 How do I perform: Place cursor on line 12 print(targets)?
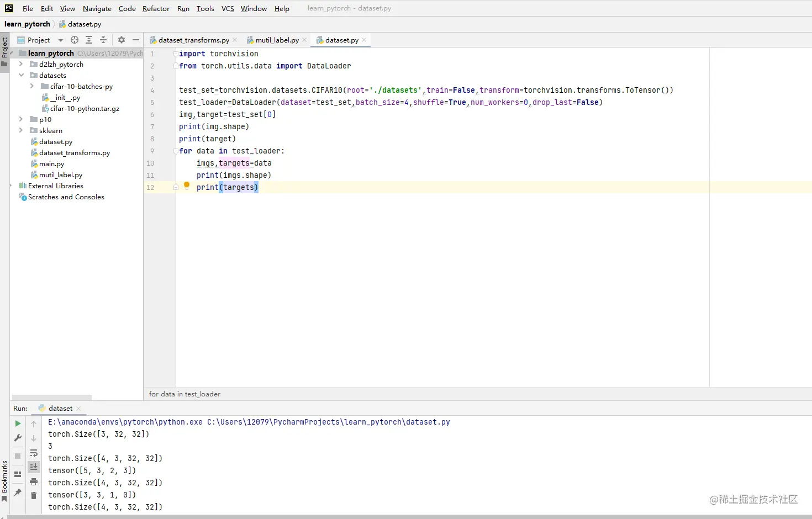[x=228, y=187]
